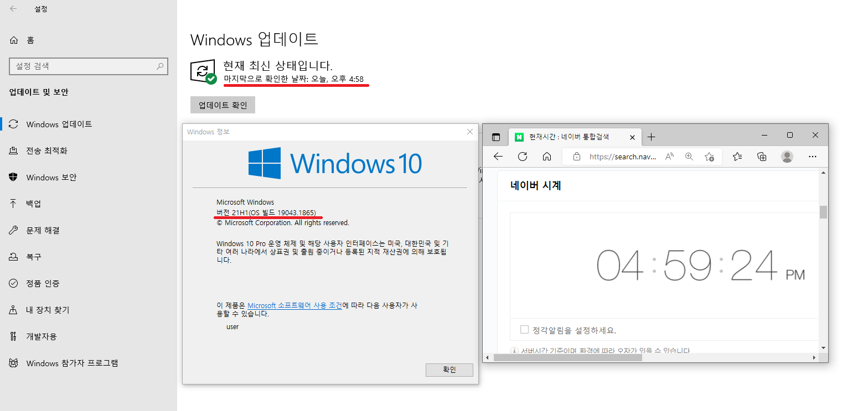This screenshot has height=411, width=868.
Task: Open 문제 해결 in the sidebar
Action: point(89,230)
